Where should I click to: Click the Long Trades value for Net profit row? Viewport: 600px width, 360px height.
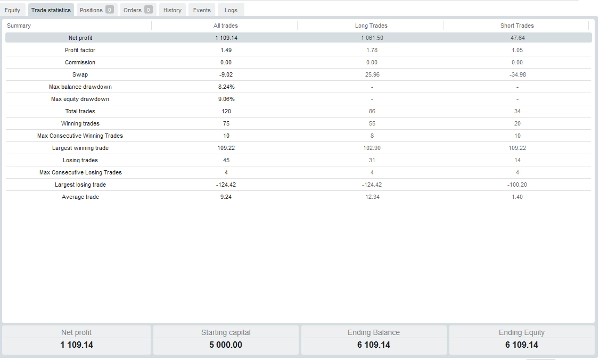(372, 38)
